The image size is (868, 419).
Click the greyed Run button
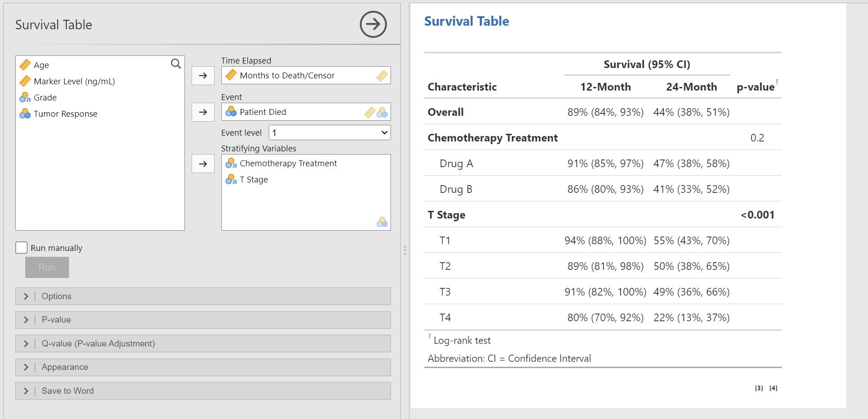click(x=47, y=267)
